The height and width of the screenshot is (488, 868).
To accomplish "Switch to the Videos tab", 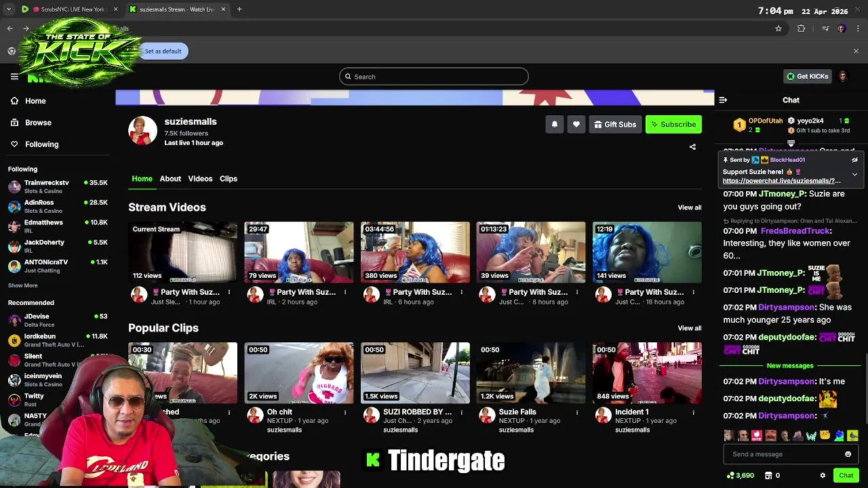I will pos(200,179).
